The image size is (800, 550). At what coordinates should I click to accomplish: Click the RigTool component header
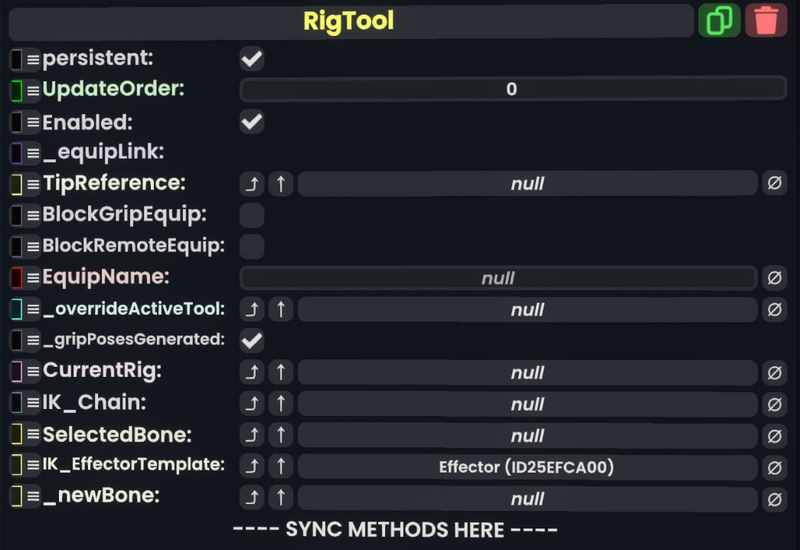[351, 21]
